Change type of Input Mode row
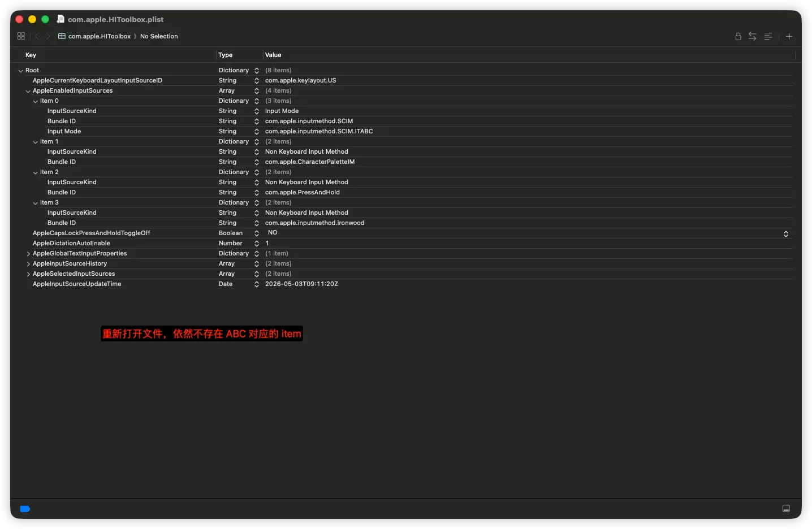 click(x=257, y=132)
